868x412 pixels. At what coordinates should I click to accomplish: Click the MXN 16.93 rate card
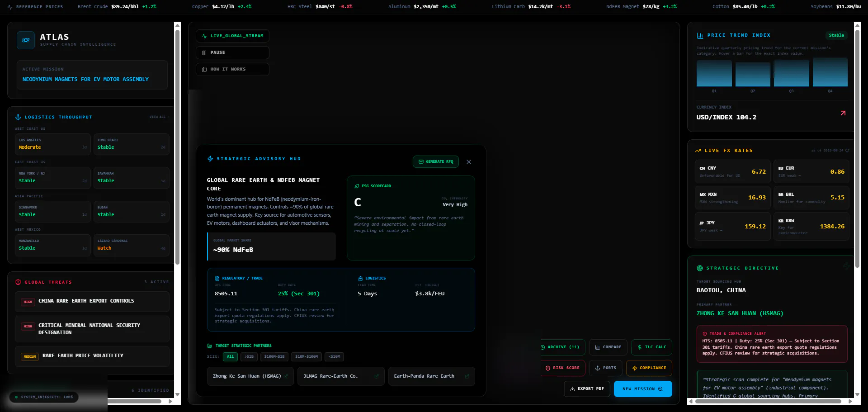click(x=732, y=198)
